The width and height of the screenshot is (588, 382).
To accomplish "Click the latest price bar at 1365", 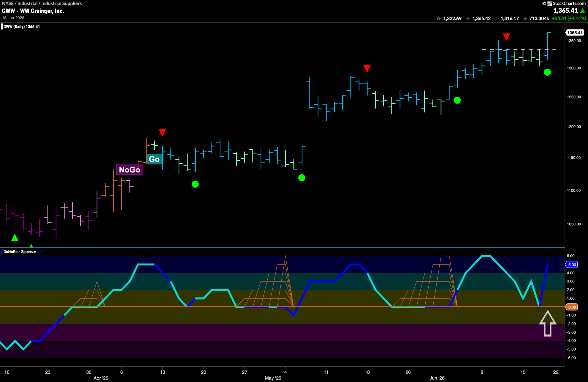I will point(548,46).
